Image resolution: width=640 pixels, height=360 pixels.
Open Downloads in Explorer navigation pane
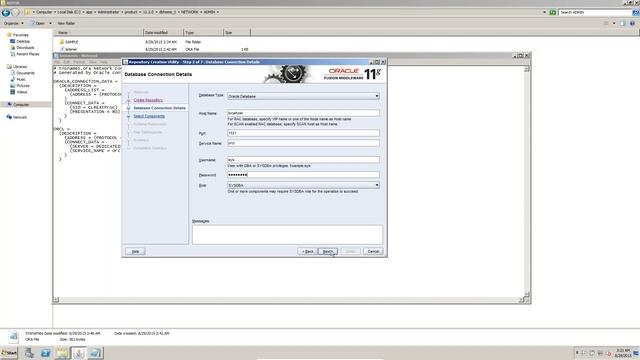tap(25, 48)
